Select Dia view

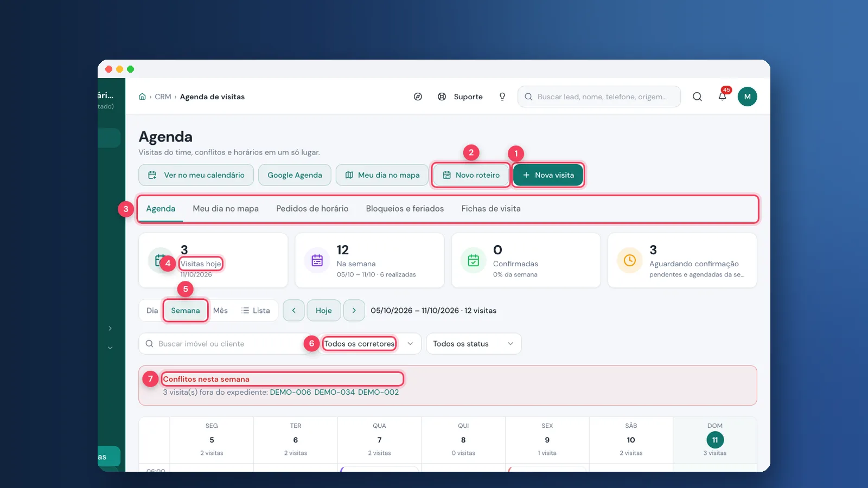152,311
